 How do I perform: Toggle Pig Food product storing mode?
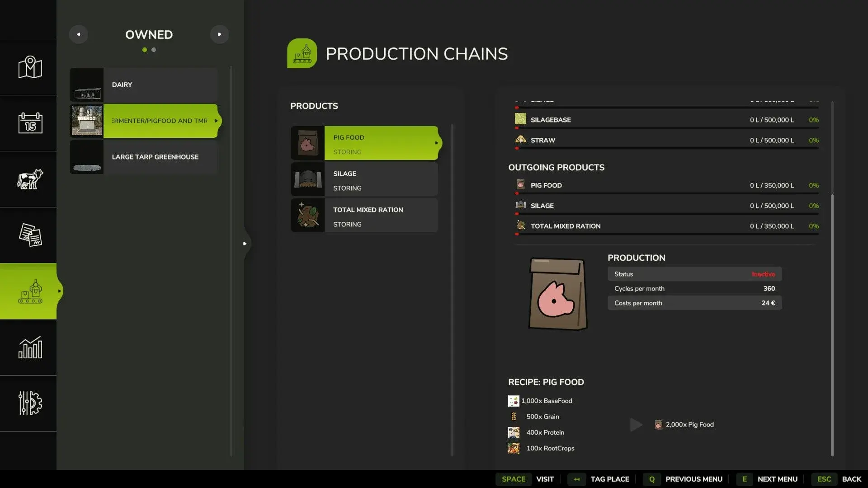[347, 152]
